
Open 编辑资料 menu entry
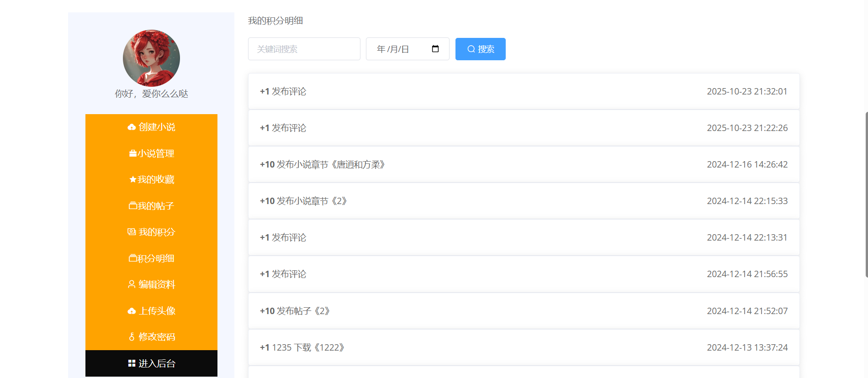coord(151,284)
